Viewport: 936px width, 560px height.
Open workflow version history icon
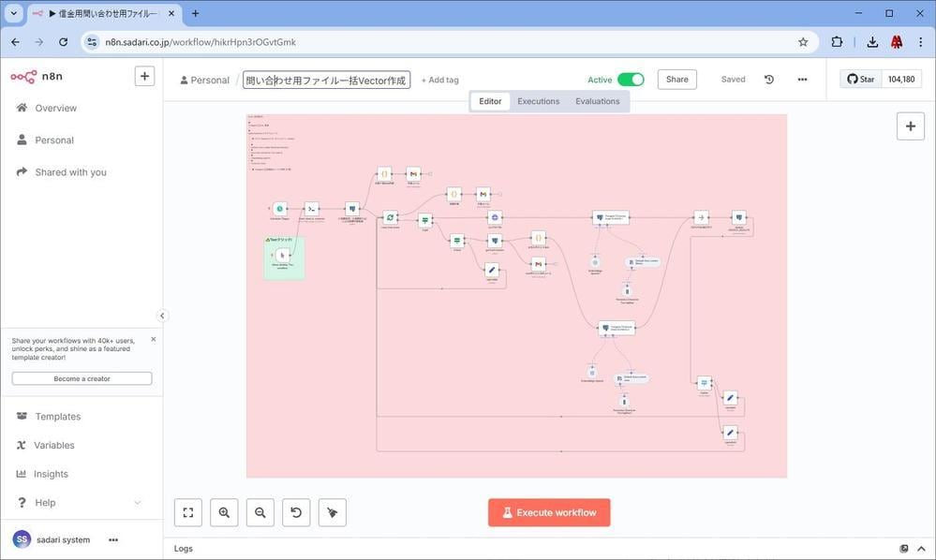point(769,80)
